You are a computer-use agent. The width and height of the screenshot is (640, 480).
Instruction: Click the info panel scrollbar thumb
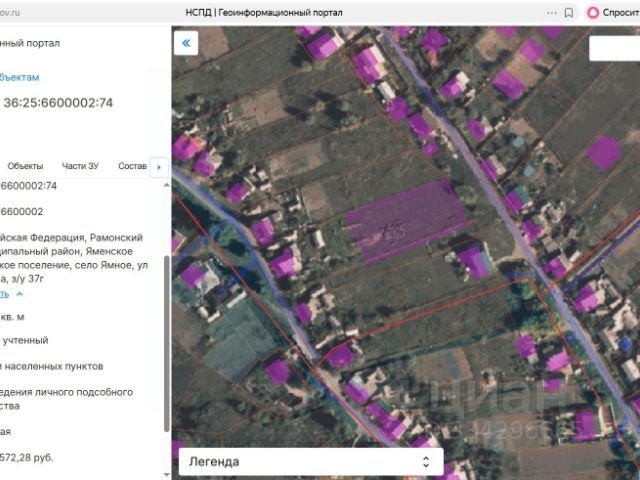(167, 344)
